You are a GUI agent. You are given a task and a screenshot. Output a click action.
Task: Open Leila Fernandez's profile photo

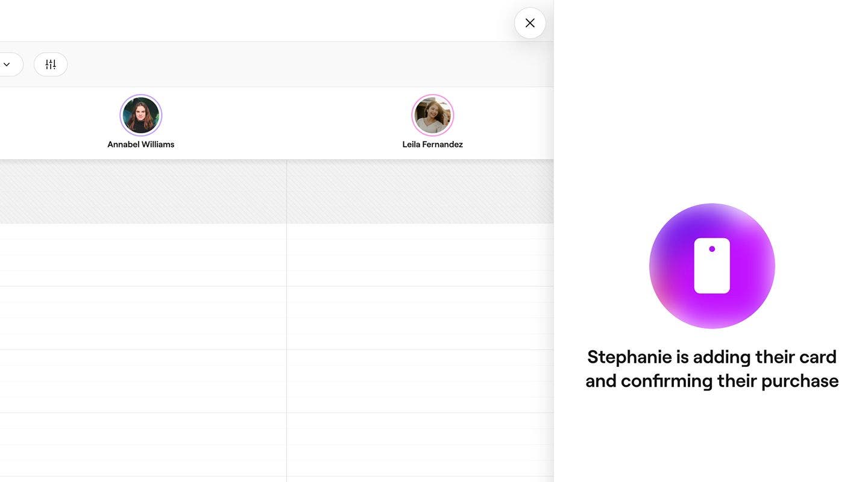click(x=433, y=115)
